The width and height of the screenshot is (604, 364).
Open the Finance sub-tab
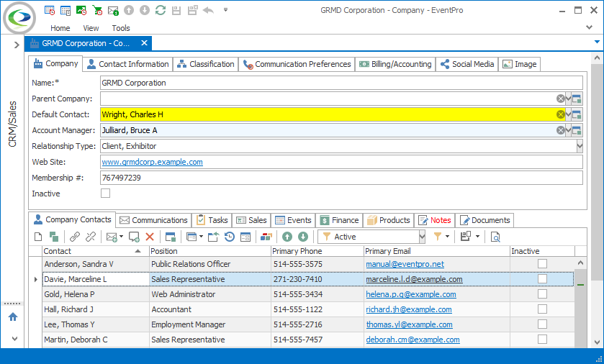click(339, 220)
